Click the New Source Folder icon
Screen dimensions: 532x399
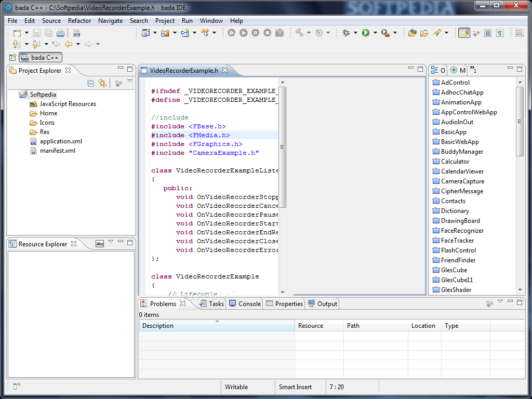click(165, 33)
